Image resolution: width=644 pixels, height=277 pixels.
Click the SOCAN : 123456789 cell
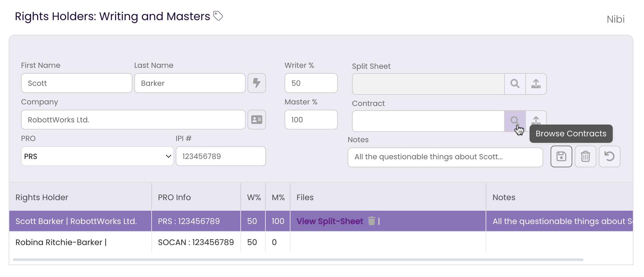(196, 242)
